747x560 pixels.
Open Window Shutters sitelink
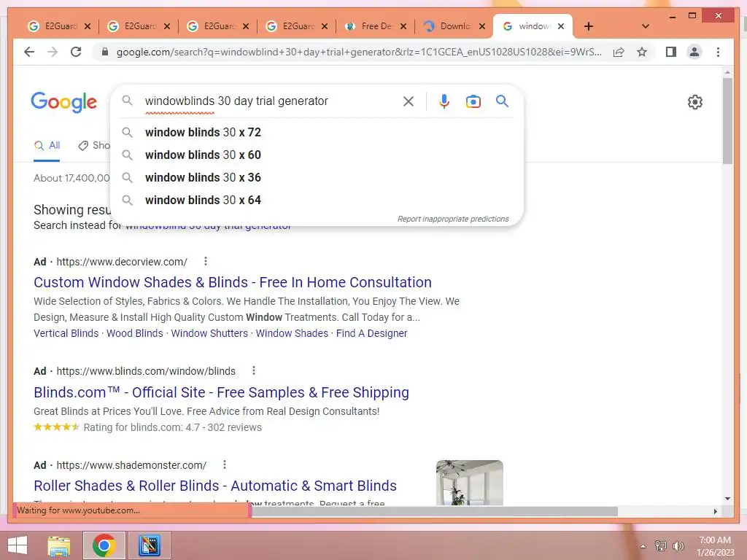(x=209, y=333)
